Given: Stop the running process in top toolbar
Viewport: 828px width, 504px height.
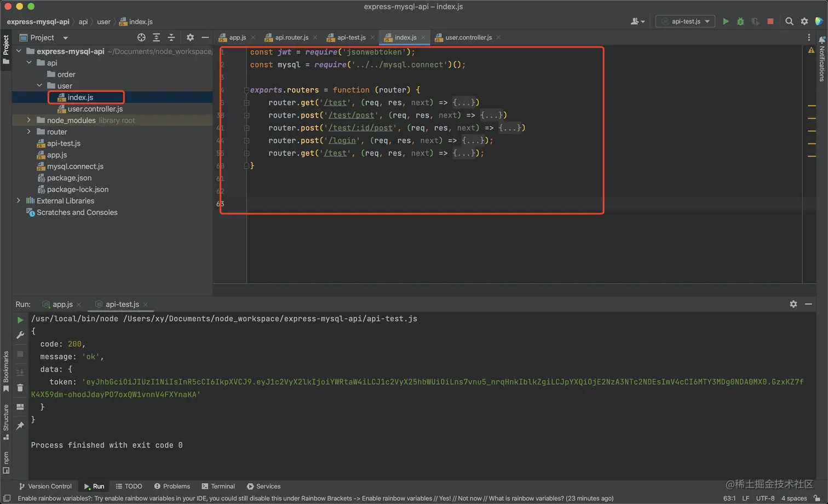Looking at the screenshot, I should point(771,21).
